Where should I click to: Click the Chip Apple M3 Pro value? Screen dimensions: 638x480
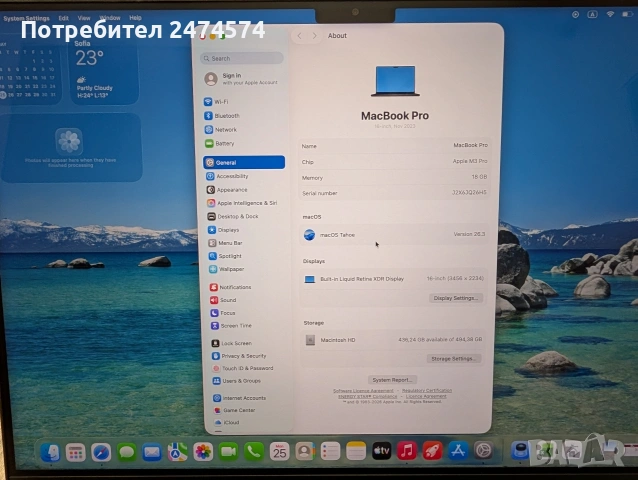(x=470, y=161)
